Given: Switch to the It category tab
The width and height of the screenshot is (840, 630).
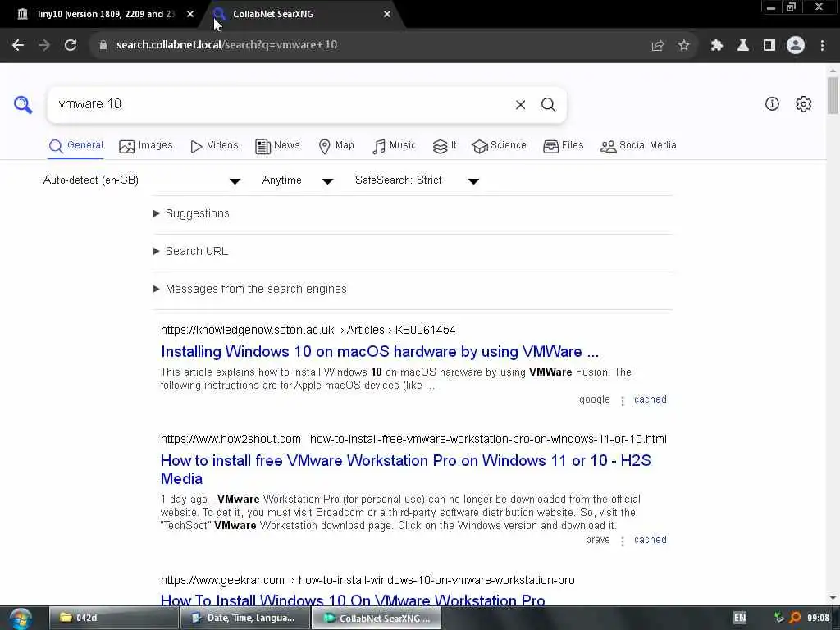Looking at the screenshot, I should (444, 145).
